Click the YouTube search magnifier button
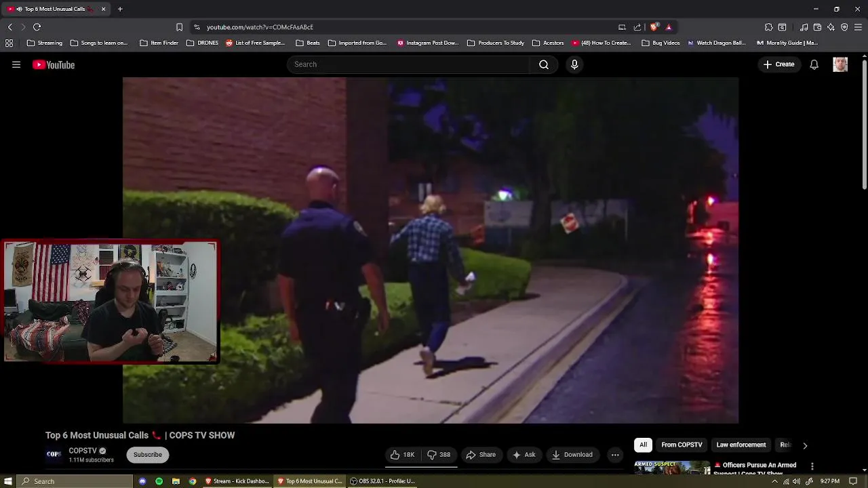The height and width of the screenshot is (488, 868). tap(544, 64)
